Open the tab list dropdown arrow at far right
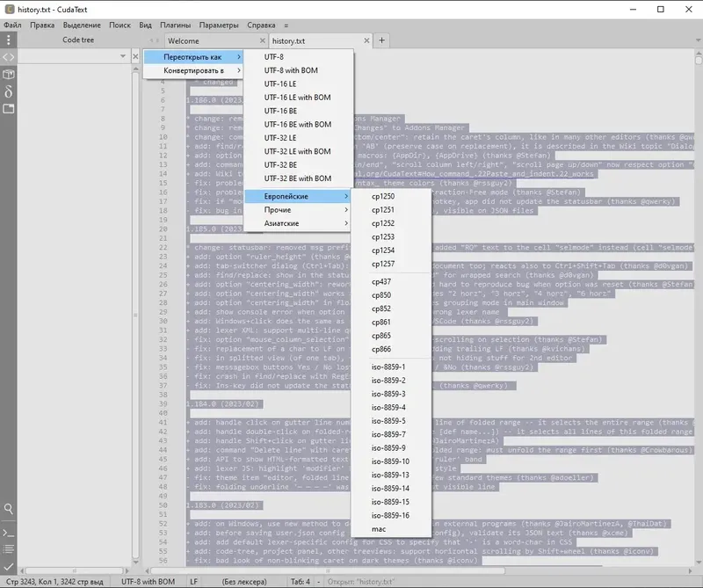The width and height of the screenshot is (703, 588). 698,40
